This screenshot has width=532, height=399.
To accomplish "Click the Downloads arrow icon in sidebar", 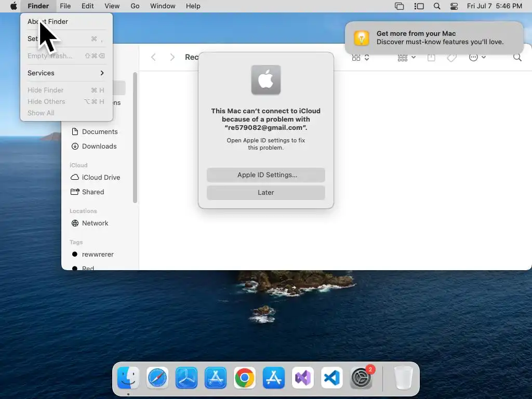I will click(75, 146).
